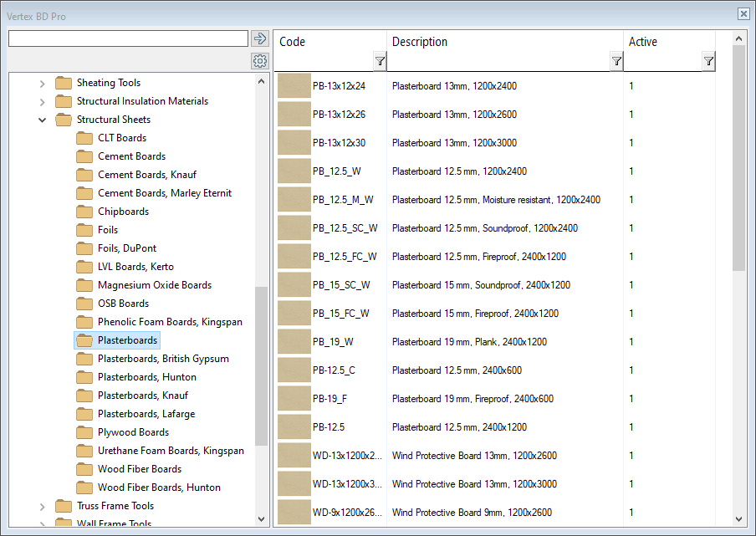The width and height of the screenshot is (756, 536).
Task: Click the Code column filter icon
Action: click(380, 61)
